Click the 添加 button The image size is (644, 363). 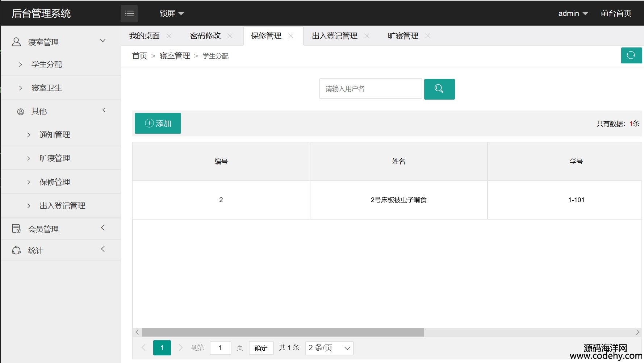(x=158, y=124)
